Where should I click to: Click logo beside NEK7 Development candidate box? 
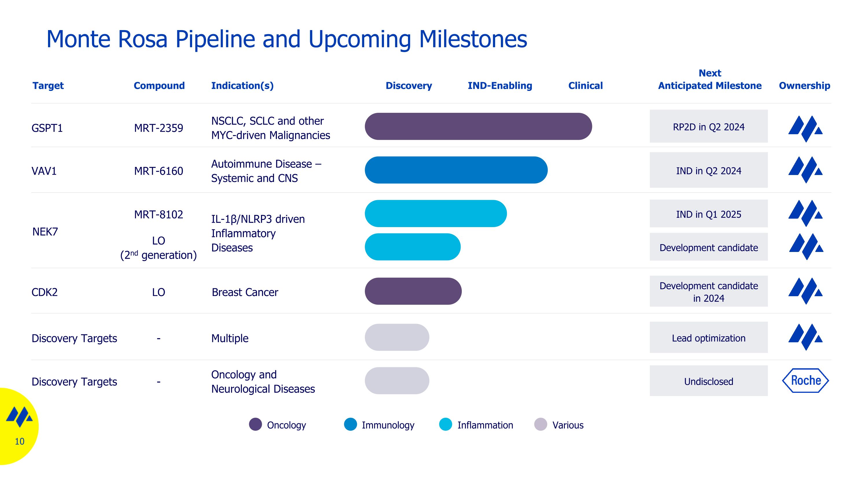point(806,246)
